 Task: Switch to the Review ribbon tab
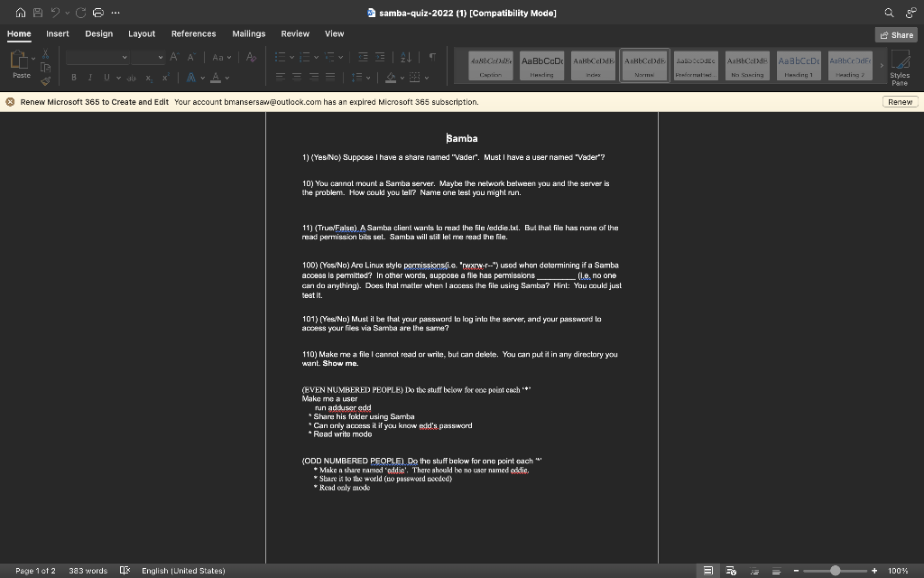pyautogui.click(x=294, y=33)
